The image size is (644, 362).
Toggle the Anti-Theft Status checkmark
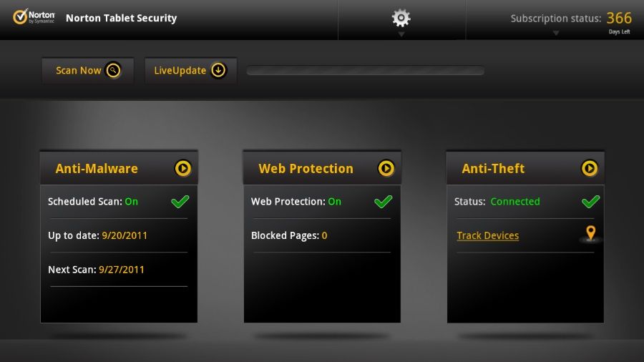point(590,202)
